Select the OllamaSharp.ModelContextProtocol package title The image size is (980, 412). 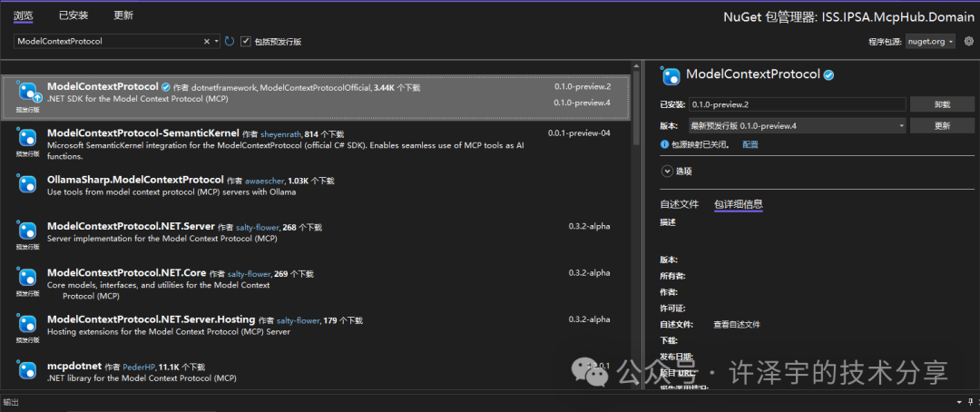pyautogui.click(x=135, y=180)
